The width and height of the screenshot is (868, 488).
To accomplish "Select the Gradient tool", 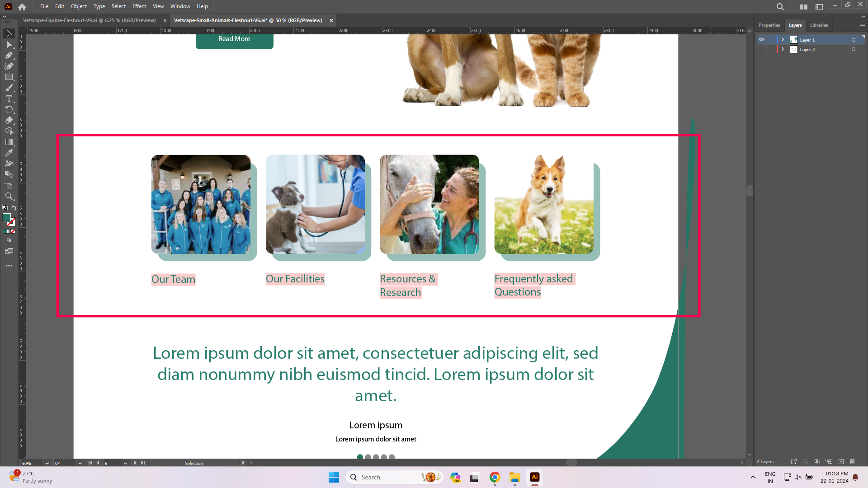I will [9, 142].
